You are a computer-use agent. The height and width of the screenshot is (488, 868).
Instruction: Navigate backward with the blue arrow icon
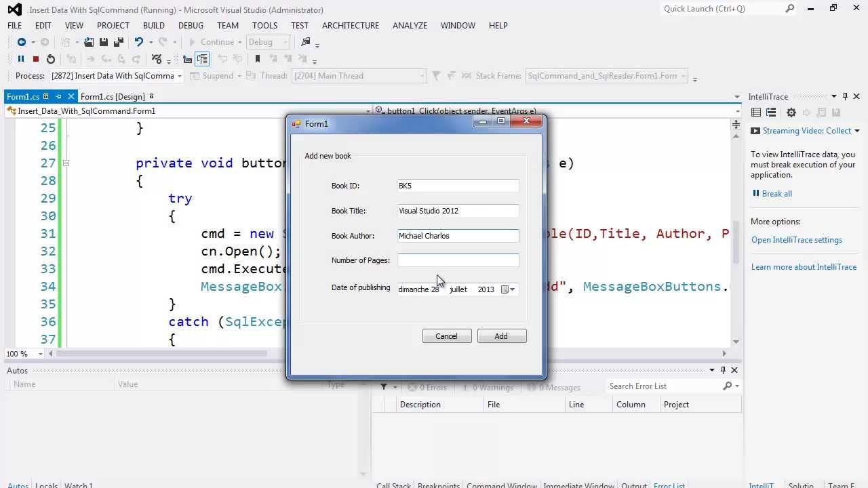[22, 42]
